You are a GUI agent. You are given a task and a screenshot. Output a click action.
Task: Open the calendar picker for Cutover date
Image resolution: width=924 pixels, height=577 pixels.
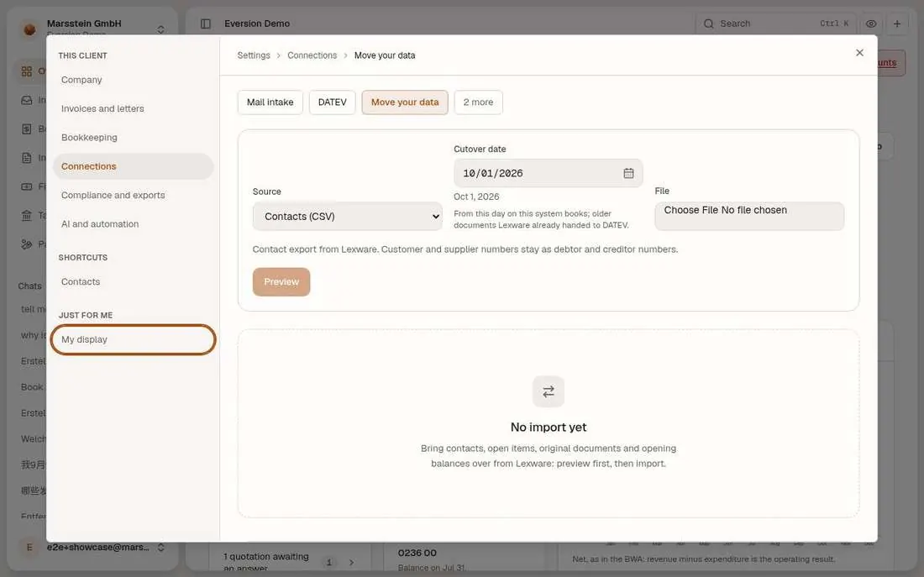[x=629, y=173]
